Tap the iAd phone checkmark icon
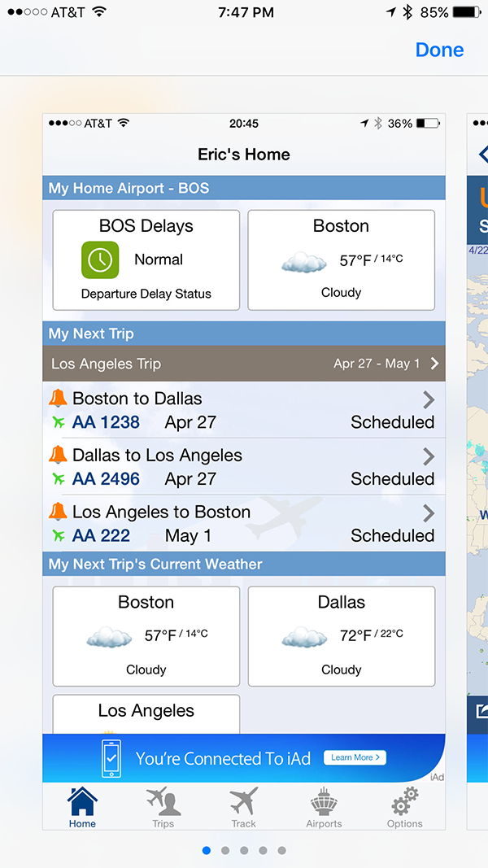 [111, 758]
